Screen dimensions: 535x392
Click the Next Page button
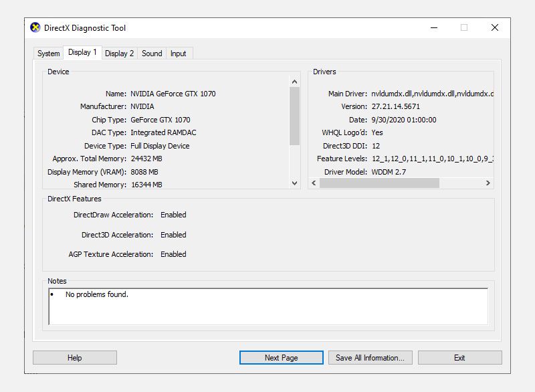coord(280,357)
